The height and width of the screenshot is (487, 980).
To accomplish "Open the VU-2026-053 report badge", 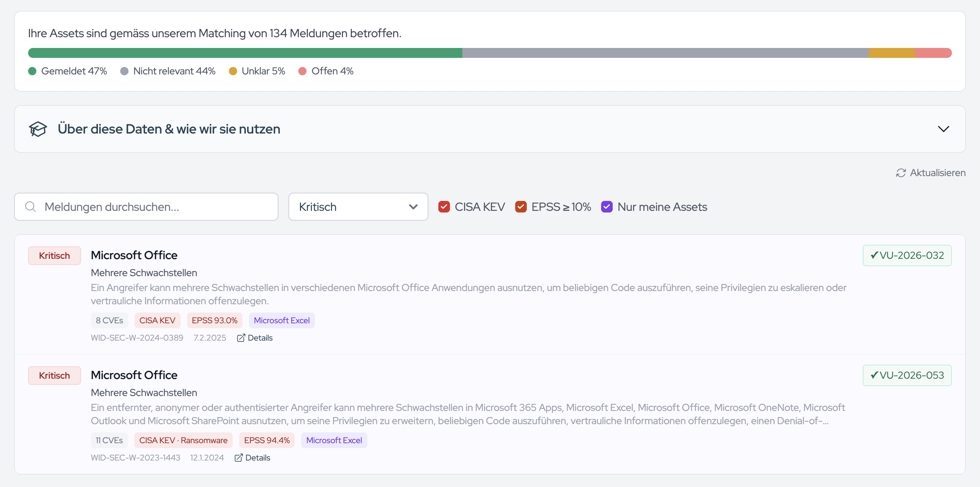I will [x=907, y=375].
